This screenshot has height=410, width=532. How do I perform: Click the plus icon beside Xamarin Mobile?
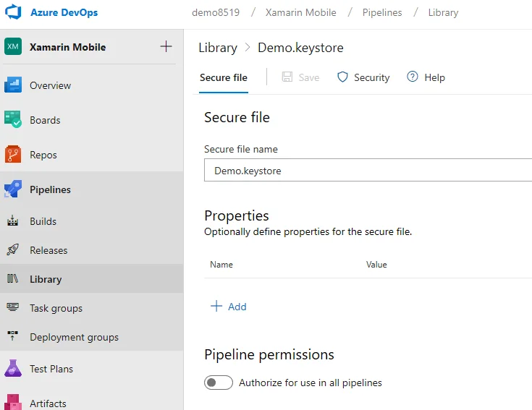pos(166,46)
